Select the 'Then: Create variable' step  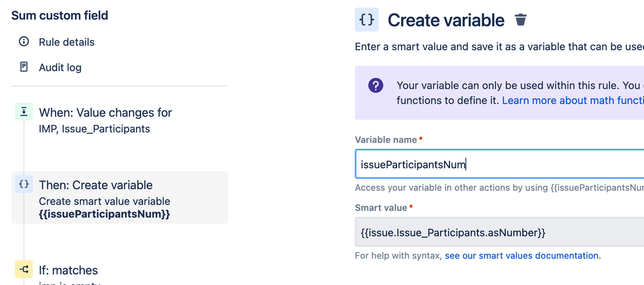click(95, 185)
